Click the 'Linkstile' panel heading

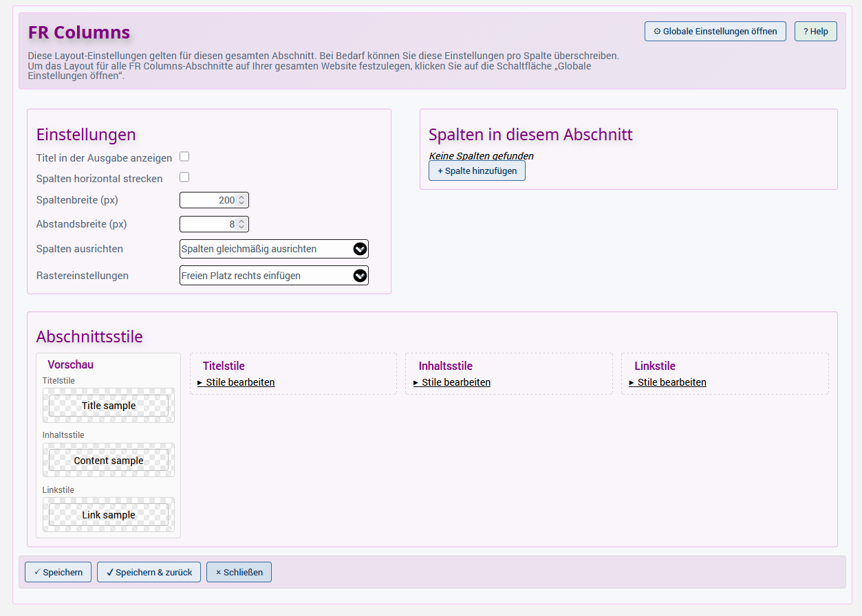point(655,366)
